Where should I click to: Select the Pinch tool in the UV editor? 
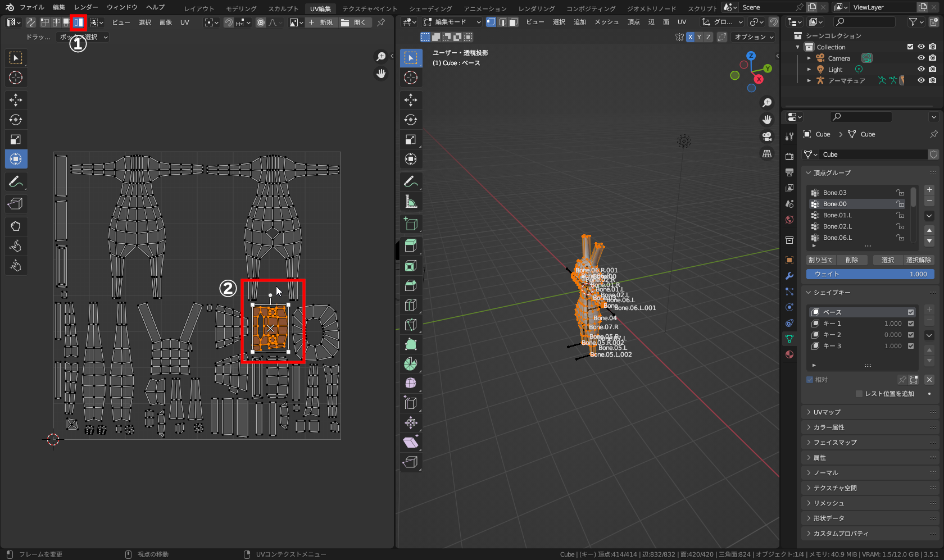[x=16, y=266]
